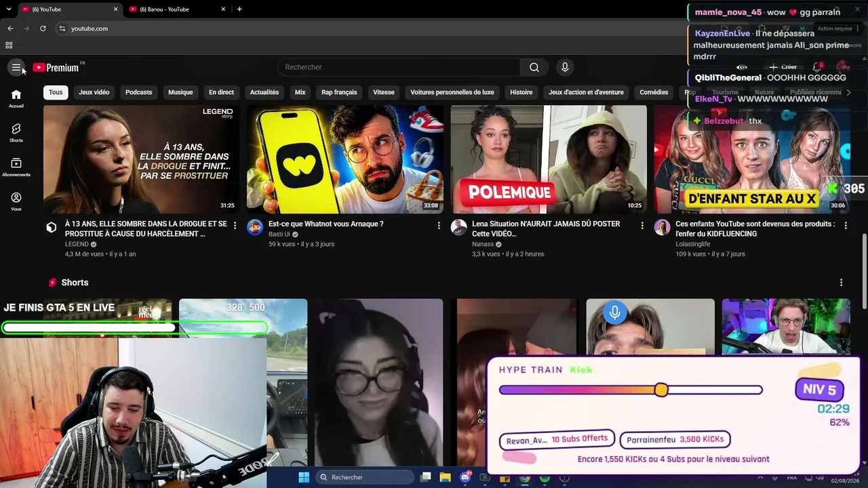Select the Vitesse filter chip
The height and width of the screenshot is (488, 868).
tap(384, 92)
